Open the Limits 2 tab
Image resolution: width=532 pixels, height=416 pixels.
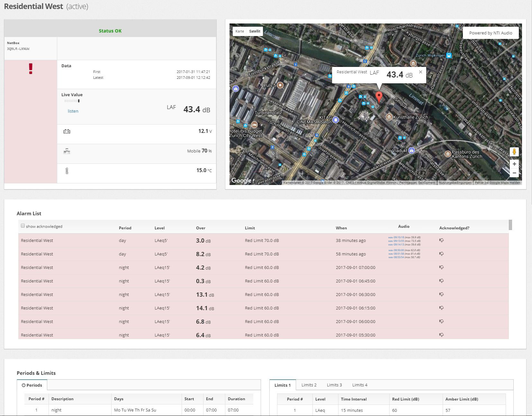(309, 385)
